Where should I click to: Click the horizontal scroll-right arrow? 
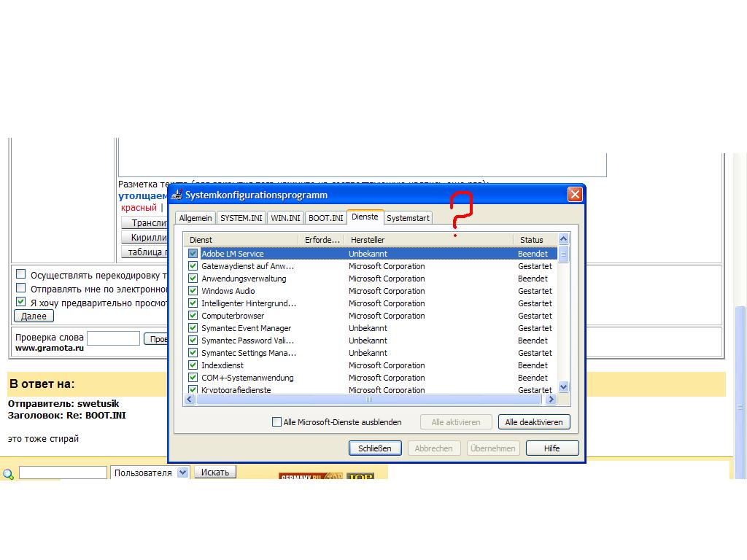point(551,400)
